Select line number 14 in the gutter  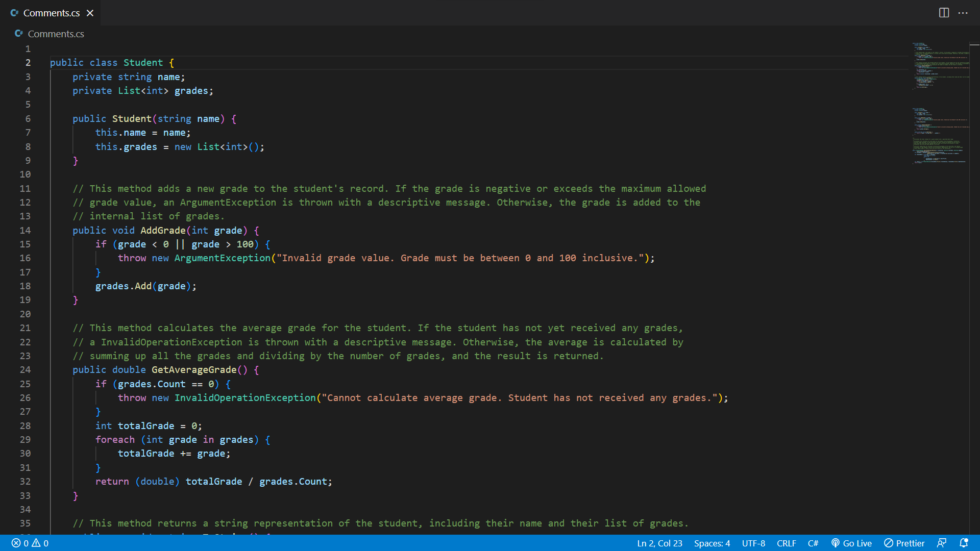(x=26, y=230)
